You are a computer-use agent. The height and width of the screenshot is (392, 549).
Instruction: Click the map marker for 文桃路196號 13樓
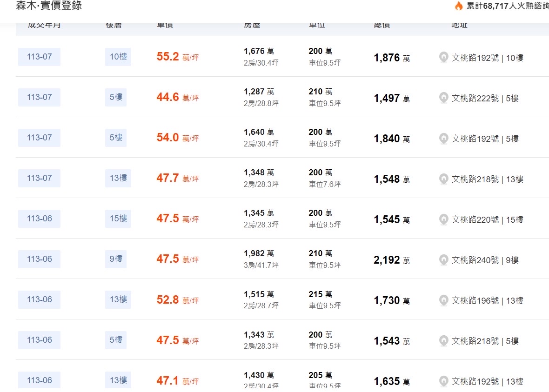point(444,300)
